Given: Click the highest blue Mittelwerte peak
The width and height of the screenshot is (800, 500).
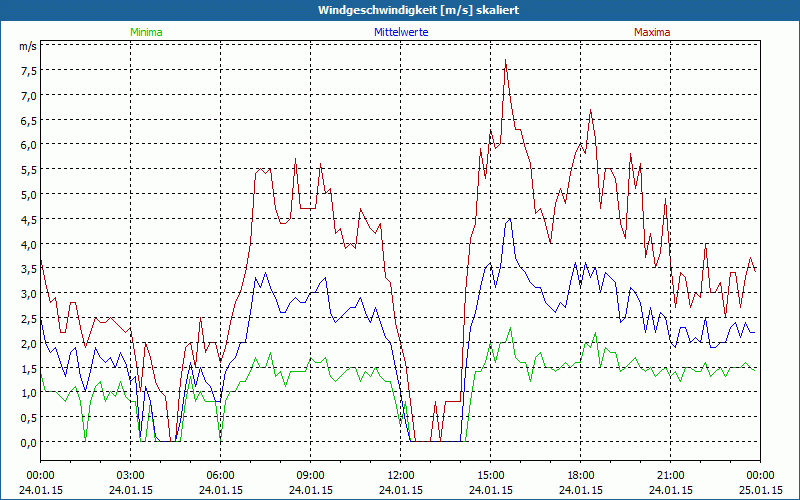Looking at the screenshot, I should pyautogui.click(x=508, y=220).
